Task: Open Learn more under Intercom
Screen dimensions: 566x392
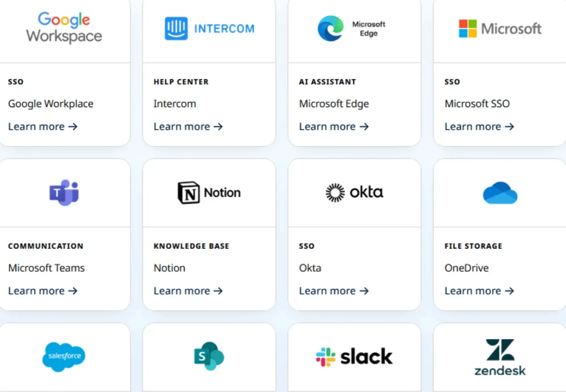Action: coord(188,126)
